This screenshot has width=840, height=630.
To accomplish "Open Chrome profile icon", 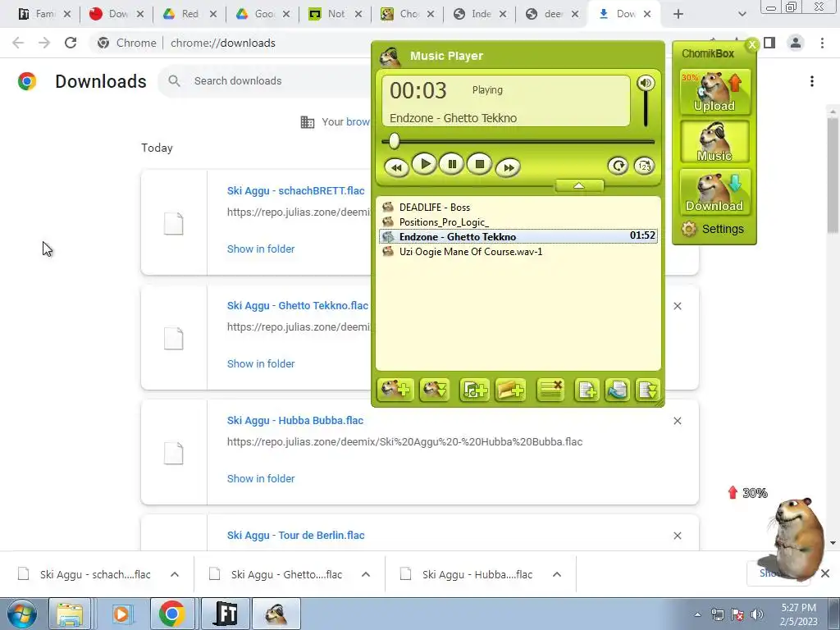I will point(796,43).
